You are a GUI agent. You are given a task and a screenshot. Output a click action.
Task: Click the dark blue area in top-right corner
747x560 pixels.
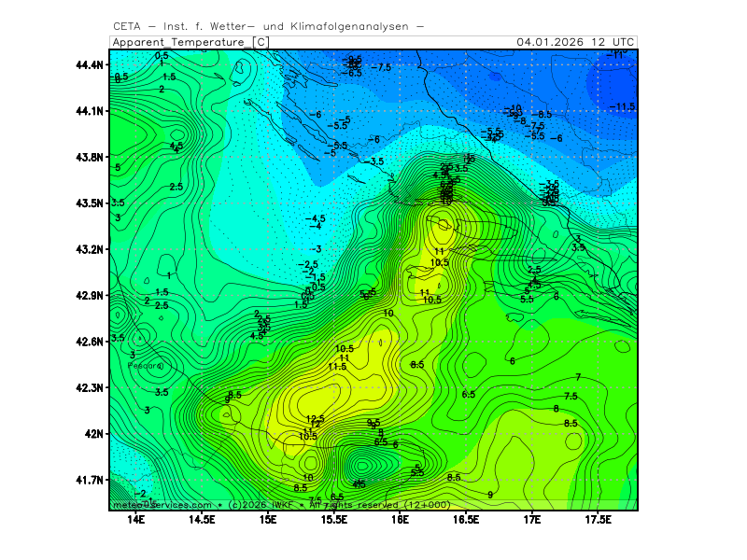pos(616,84)
